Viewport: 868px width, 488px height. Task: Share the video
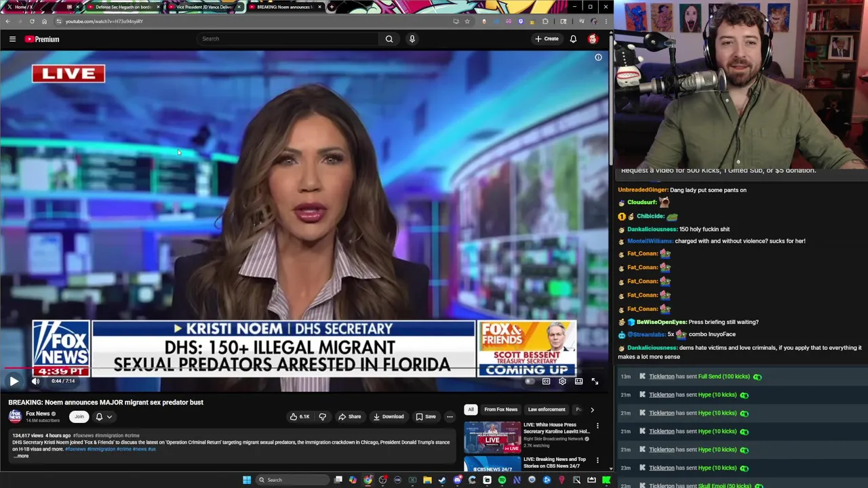click(350, 417)
